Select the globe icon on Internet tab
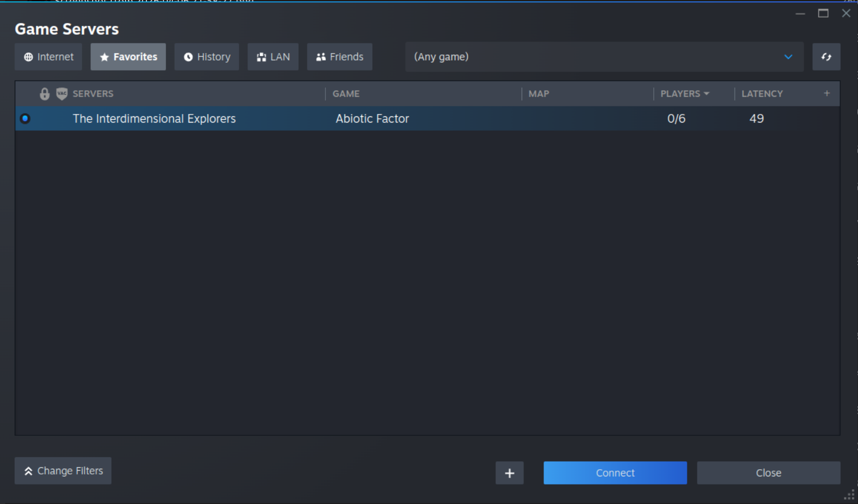The height and width of the screenshot is (504, 858). 28,57
